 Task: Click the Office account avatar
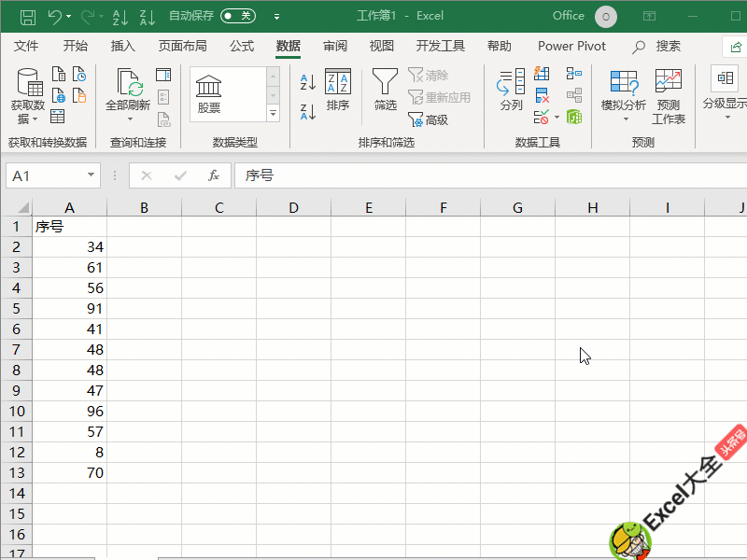605,17
